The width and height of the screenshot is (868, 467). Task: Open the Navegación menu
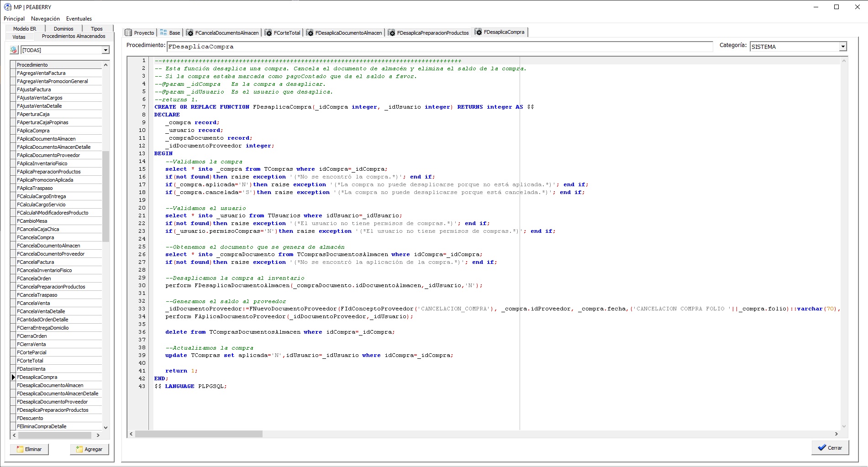(45, 19)
